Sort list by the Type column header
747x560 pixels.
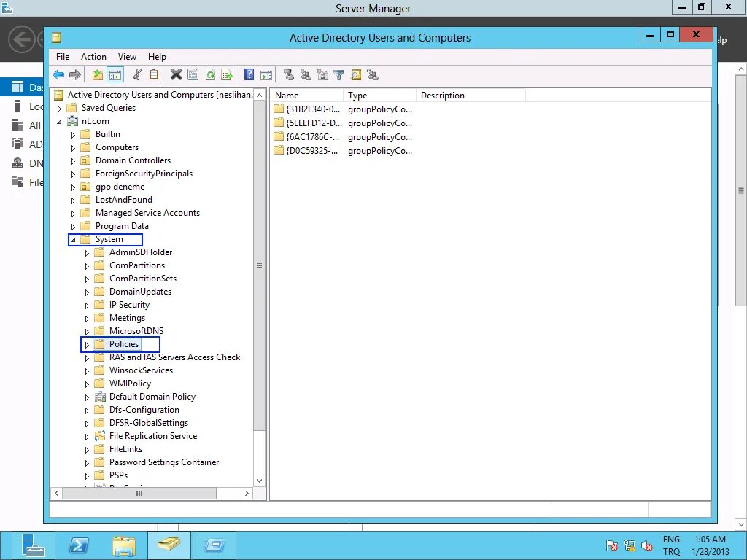[379, 96]
